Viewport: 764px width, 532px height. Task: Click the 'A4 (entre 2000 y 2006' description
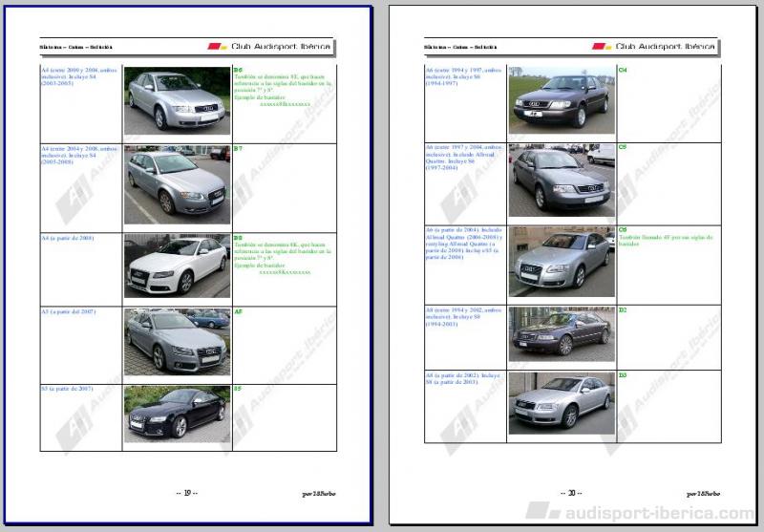pyautogui.click(x=79, y=77)
